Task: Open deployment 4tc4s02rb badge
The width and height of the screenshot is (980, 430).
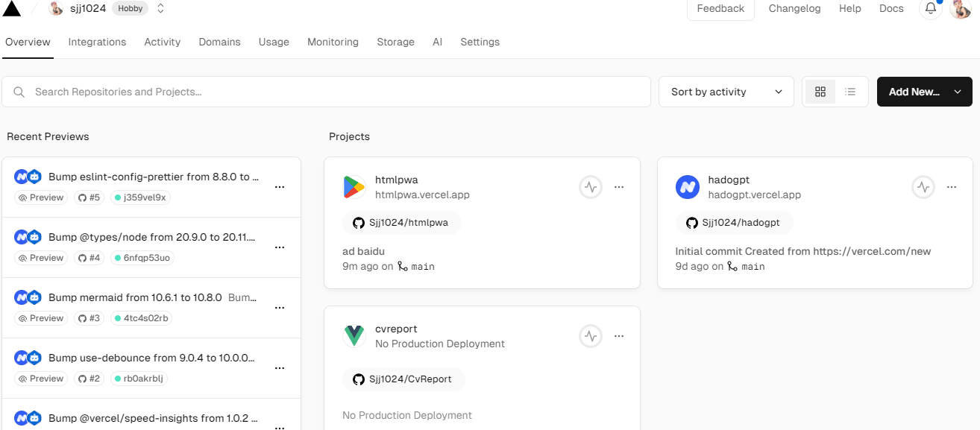Action: click(x=142, y=318)
